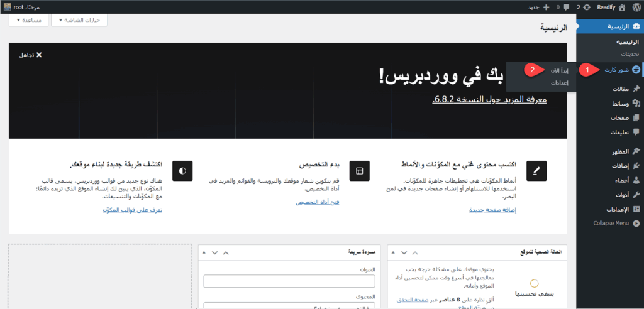The height and width of the screenshot is (309, 644).
Task: Click the link about version 6.8.2
Action: click(490, 100)
